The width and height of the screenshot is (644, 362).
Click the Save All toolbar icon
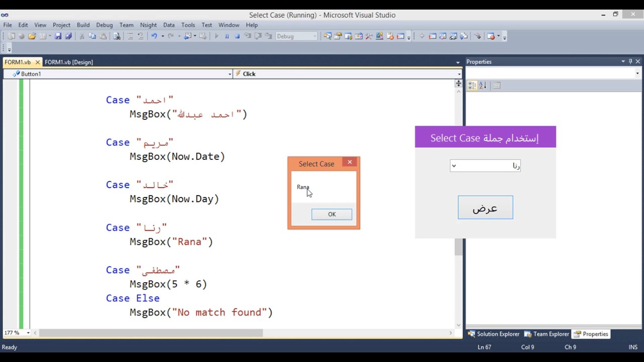pos(68,36)
